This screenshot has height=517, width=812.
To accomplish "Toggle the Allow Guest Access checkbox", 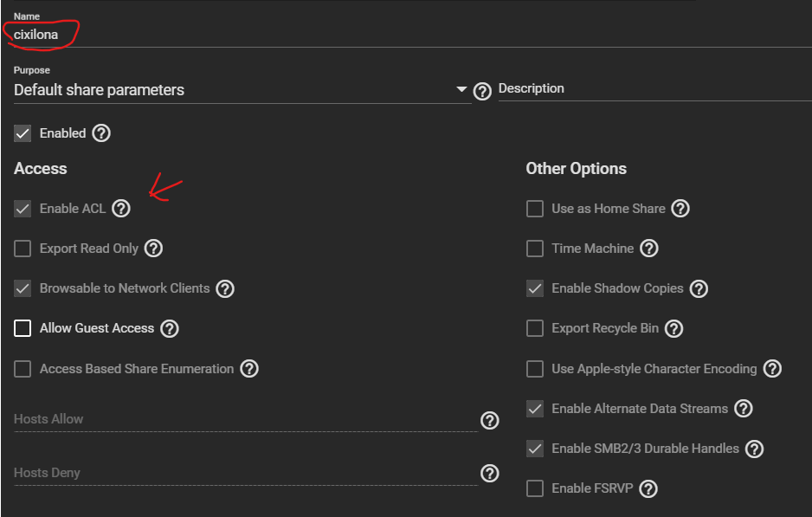I will coord(23,328).
